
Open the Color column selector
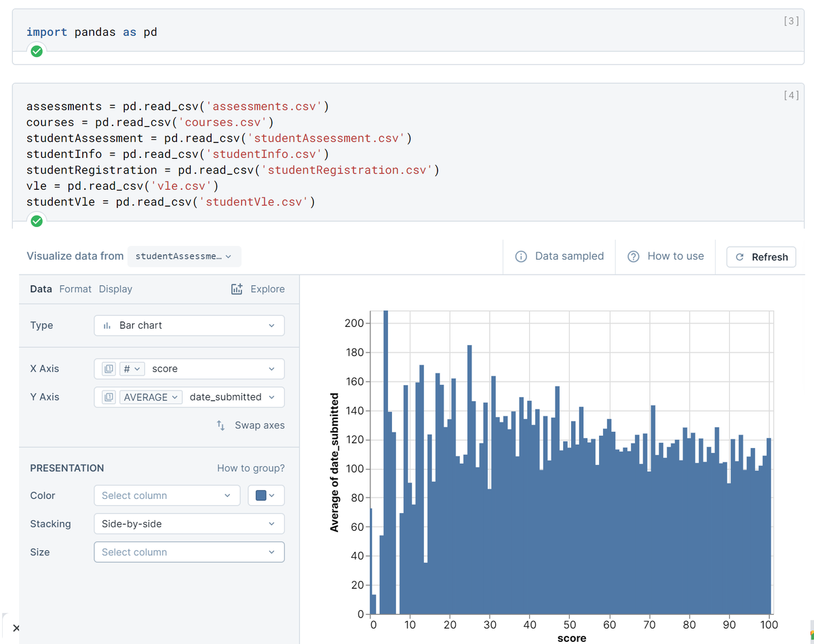pyautogui.click(x=167, y=496)
